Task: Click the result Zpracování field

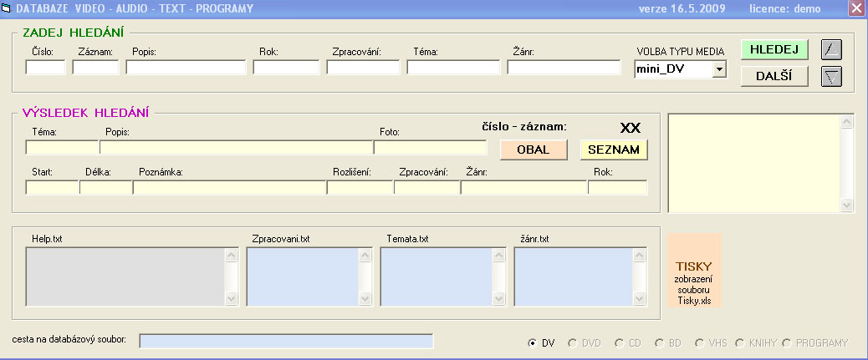Action: [426, 187]
